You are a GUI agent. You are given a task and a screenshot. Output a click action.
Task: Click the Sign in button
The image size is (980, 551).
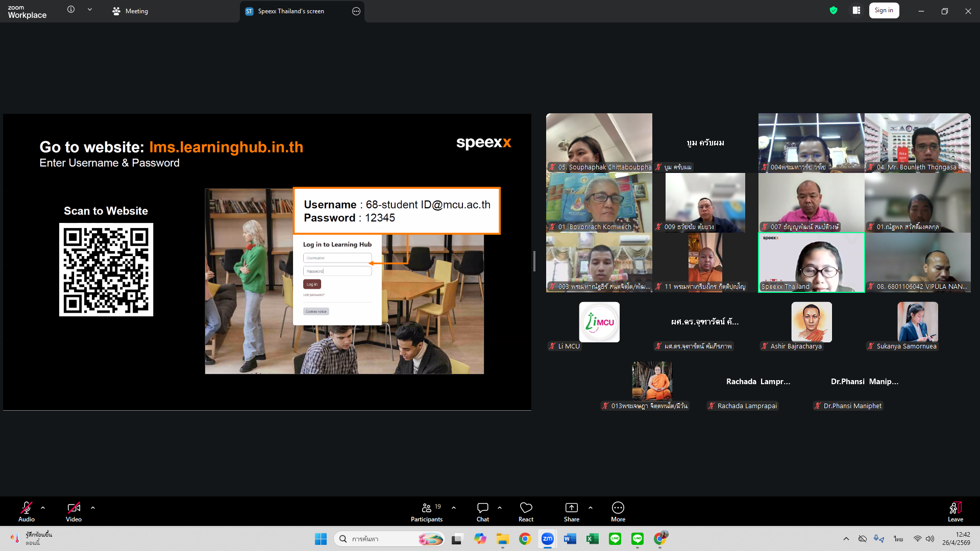coord(884,11)
